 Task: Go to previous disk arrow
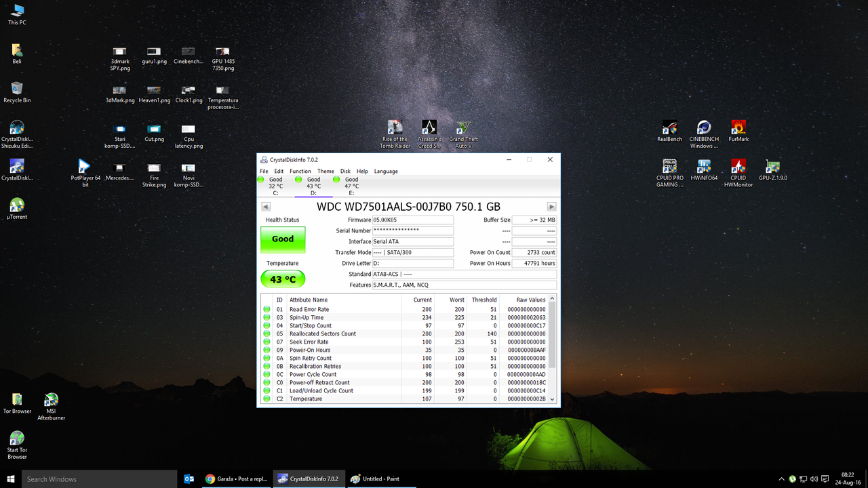[x=265, y=207]
